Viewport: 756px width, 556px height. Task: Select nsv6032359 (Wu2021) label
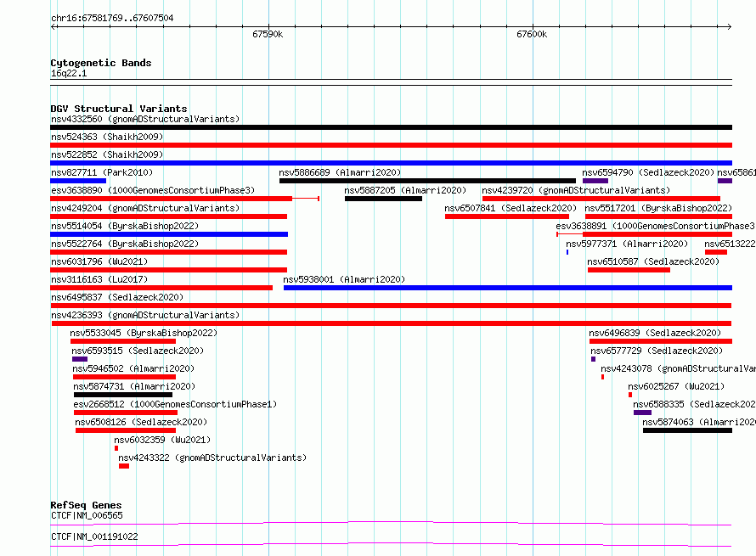point(162,440)
